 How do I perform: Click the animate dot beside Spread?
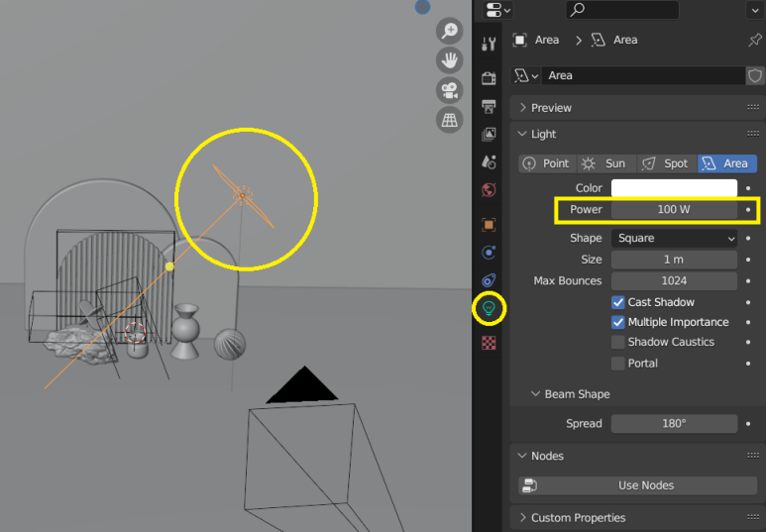pos(748,424)
